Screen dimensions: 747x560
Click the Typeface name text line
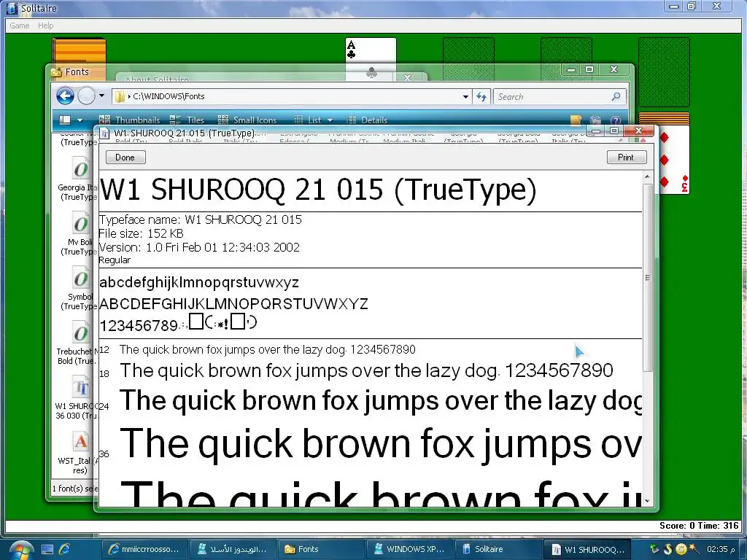click(200, 219)
